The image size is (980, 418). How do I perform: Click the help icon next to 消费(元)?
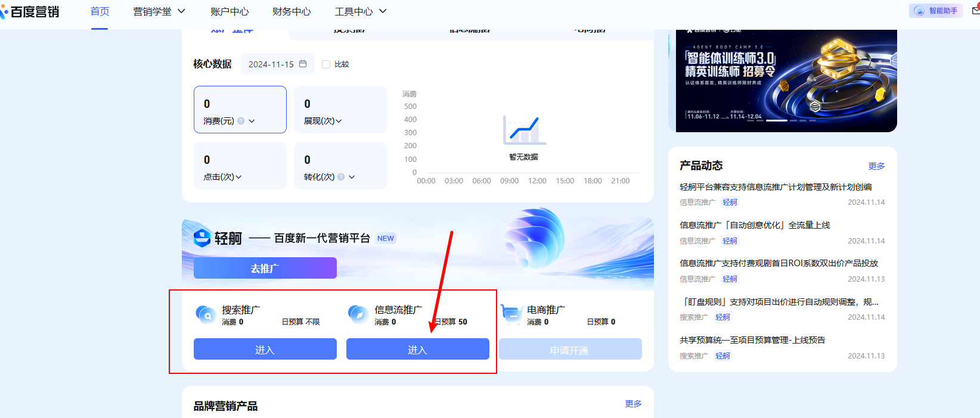click(x=241, y=121)
